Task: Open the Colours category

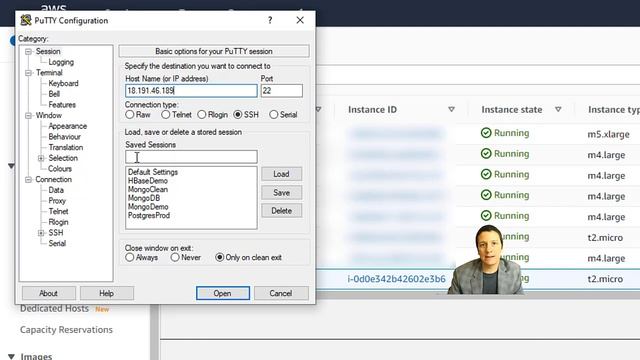Action: pyautogui.click(x=60, y=169)
